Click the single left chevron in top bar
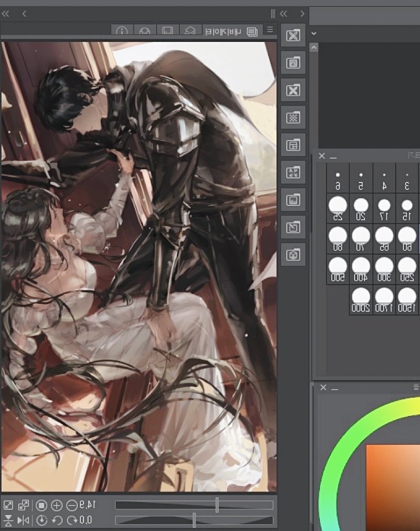Viewport: 420px width, 531px height. pyautogui.click(x=24, y=14)
